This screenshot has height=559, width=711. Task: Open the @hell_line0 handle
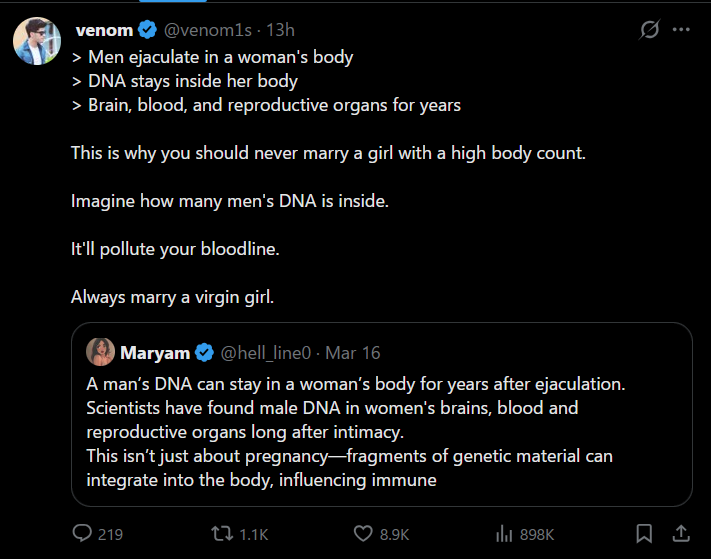pyautogui.click(x=266, y=353)
